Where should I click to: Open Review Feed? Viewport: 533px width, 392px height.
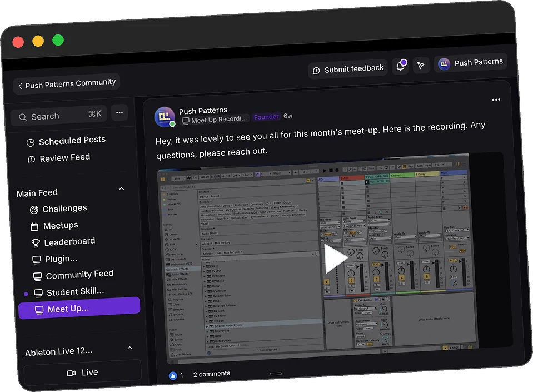coord(59,158)
